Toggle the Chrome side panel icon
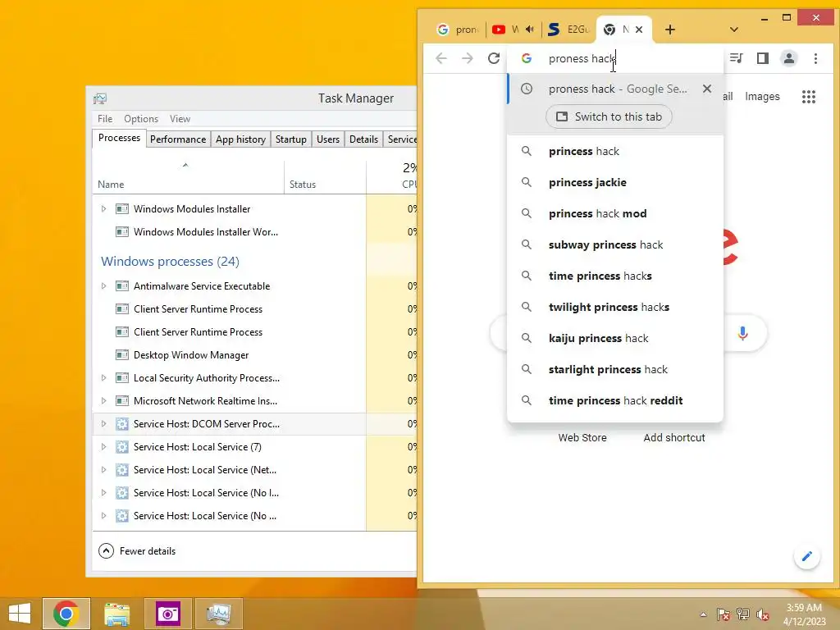This screenshot has height=630, width=840. (x=762, y=58)
